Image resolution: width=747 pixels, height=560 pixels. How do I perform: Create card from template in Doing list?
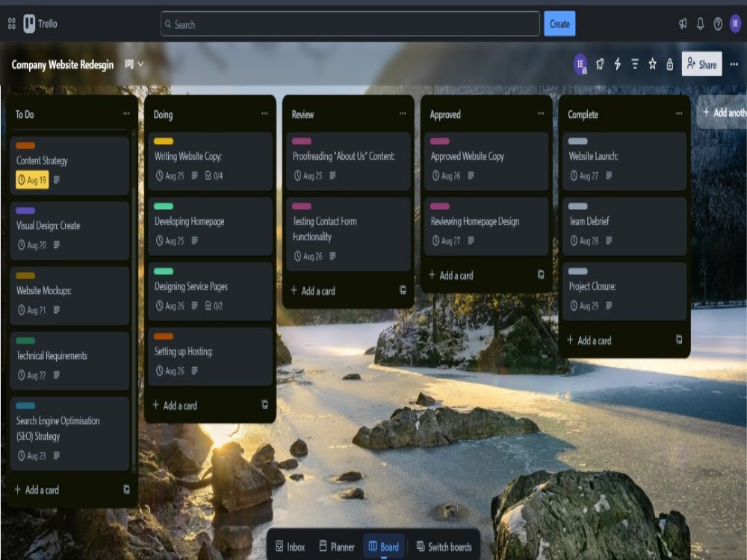click(264, 405)
